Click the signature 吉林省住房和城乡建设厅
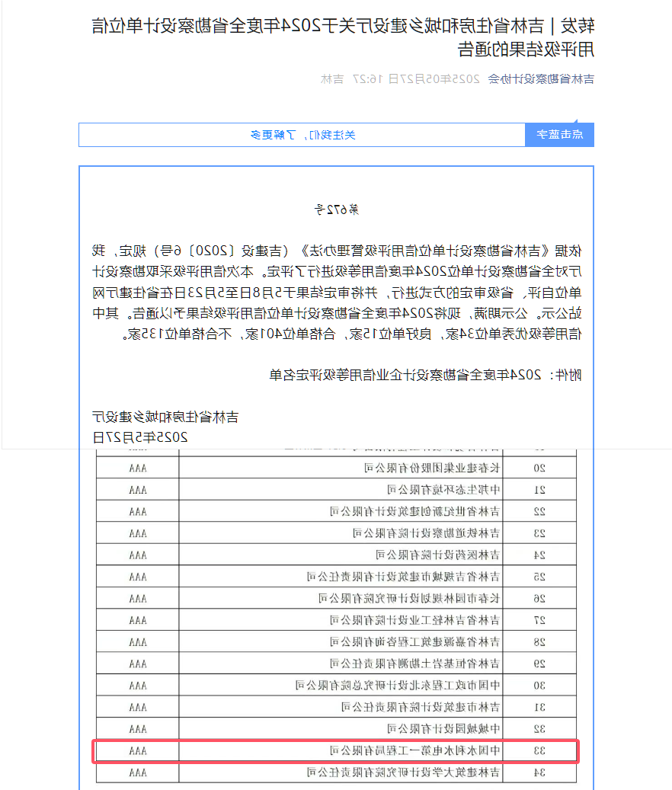Screen dimensions: 672x790 [x=165, y=417]
